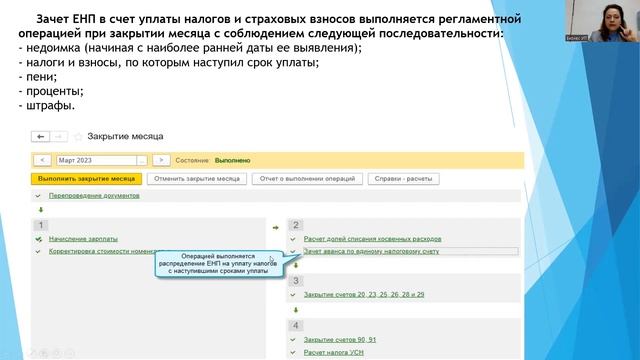This screenshot has width=640, height=360.
Task: Open Корректировка стоимости номенклатуры link
Action: coord(102,251)
